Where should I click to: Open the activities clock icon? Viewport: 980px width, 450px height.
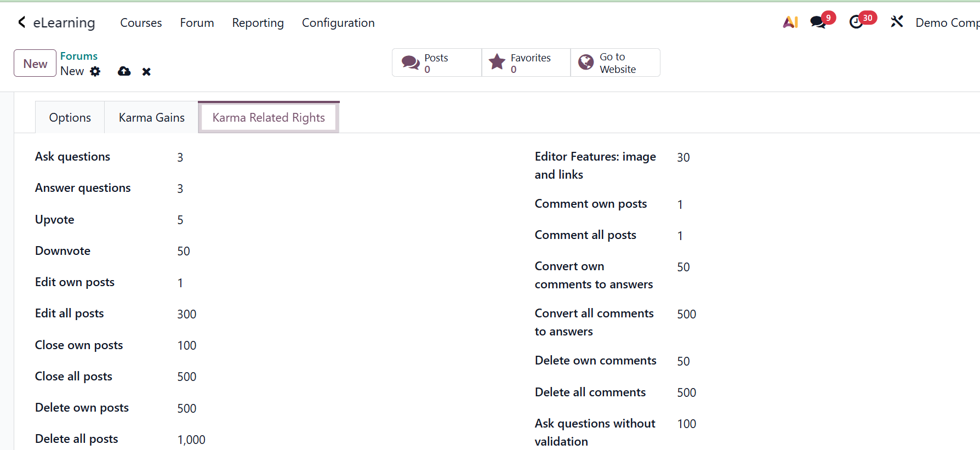(x=856, y=22)
